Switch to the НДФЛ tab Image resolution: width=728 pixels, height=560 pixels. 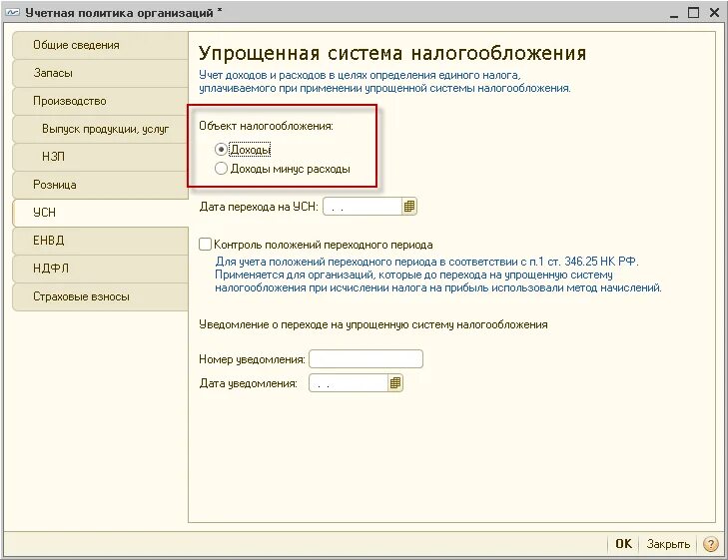pos(100,269)
